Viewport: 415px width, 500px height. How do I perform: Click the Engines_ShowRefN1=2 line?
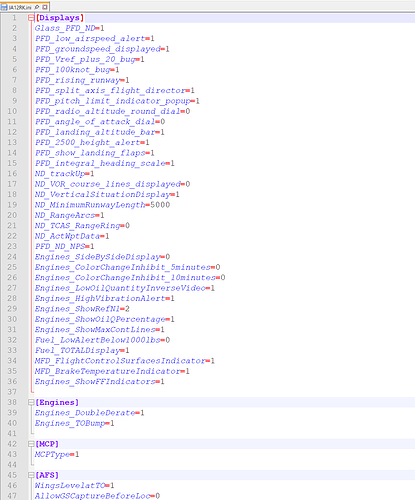coord(82,309)
